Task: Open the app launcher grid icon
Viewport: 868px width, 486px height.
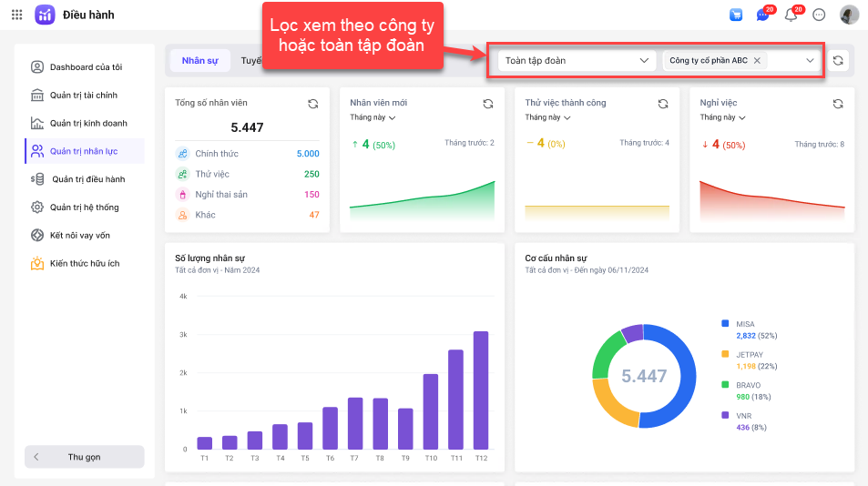Action: tap(17, 15)
